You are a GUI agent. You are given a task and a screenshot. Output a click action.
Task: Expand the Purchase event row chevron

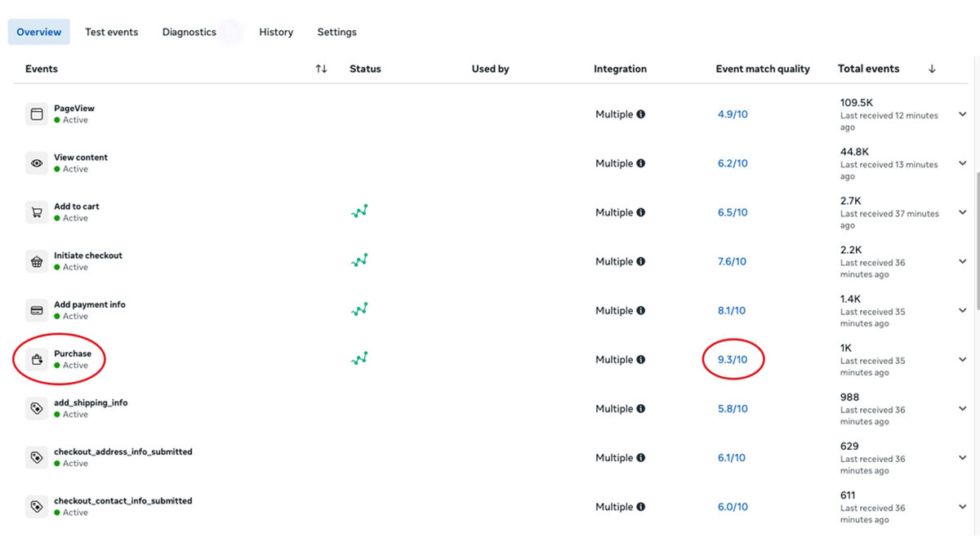(x=962, y=359)
